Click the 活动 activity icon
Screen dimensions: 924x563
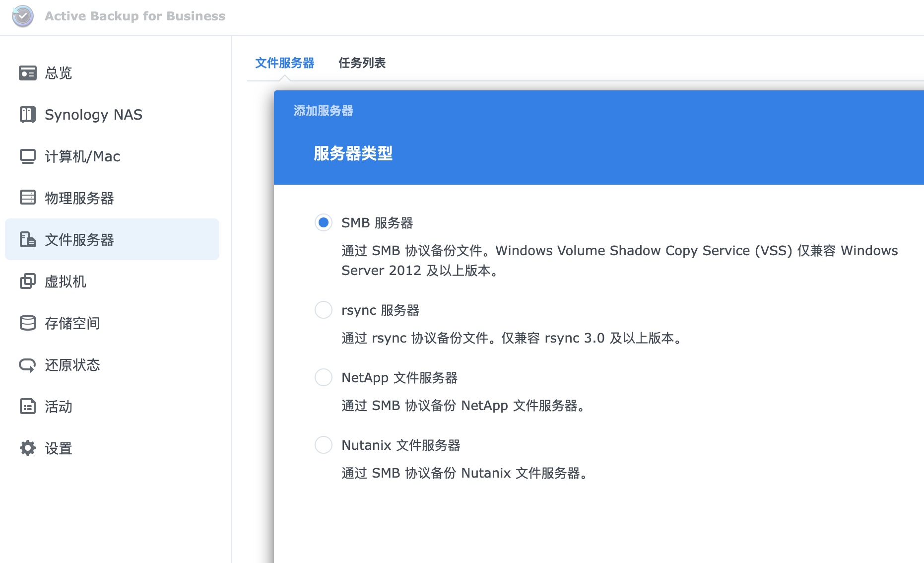click(28, 406)
